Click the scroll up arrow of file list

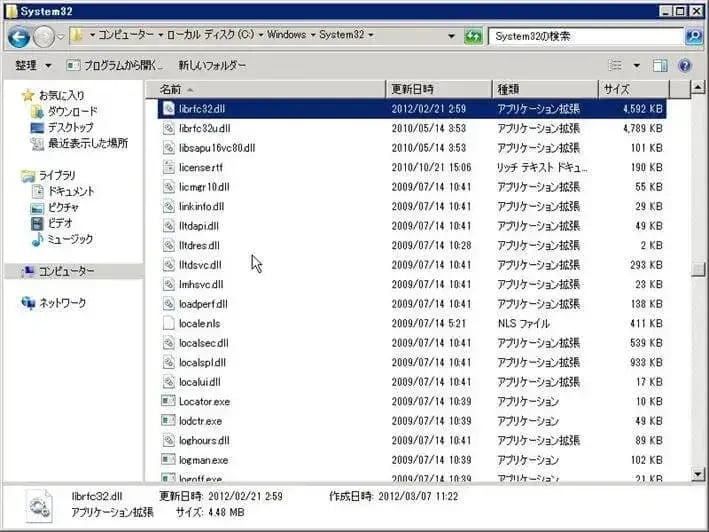pyautogui.click(x=698, y=87)
